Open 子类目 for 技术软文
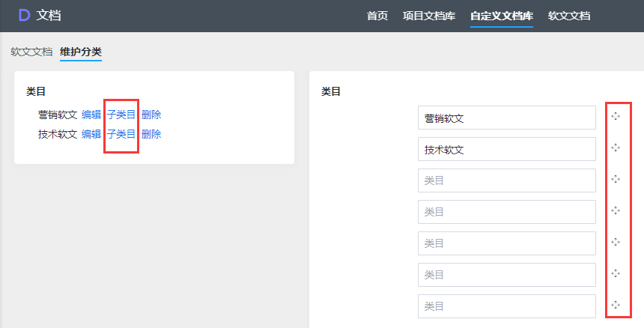This screenshot has height=328, width=644. click(121, 134)
